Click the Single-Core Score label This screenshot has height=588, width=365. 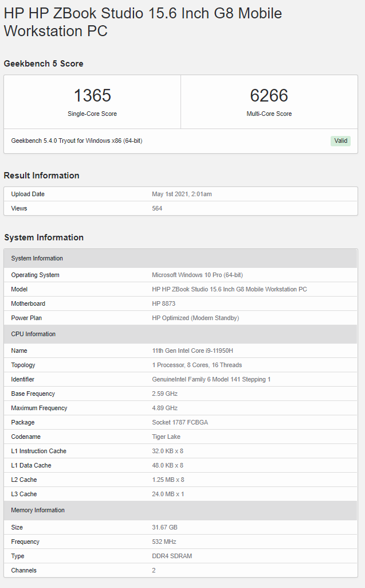pos(92,114)
